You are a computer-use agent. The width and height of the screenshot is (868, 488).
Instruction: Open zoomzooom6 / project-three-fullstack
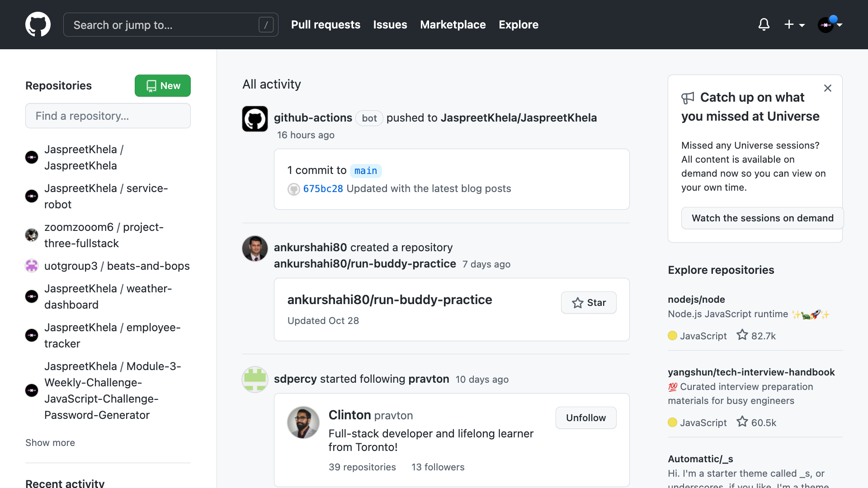pyautogui.click(x=104, y=235)
